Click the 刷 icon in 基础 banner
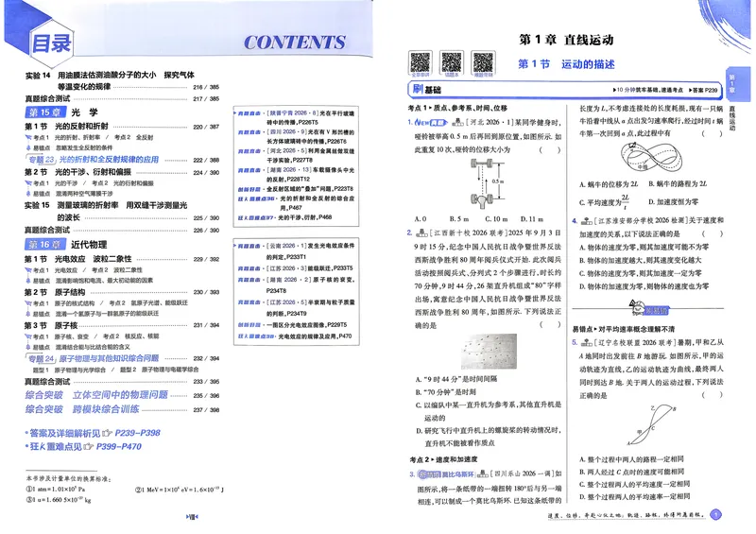Image resolution: width=756 pixels, height=534 pixels. [417, 89]
